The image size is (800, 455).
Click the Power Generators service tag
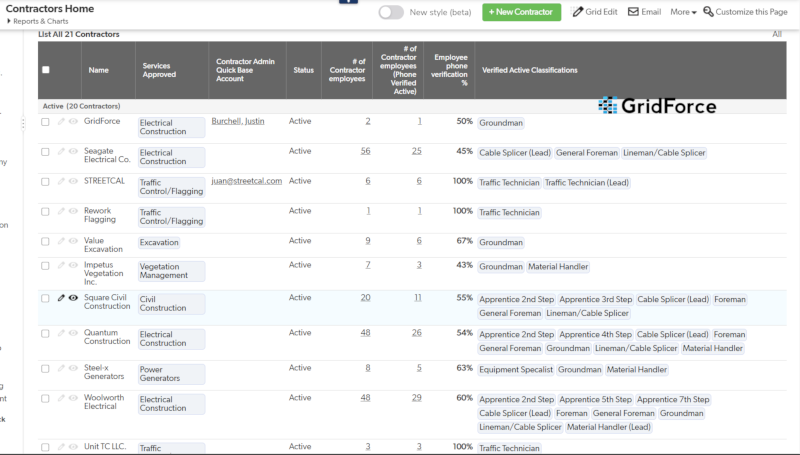(x=171, y=374)
